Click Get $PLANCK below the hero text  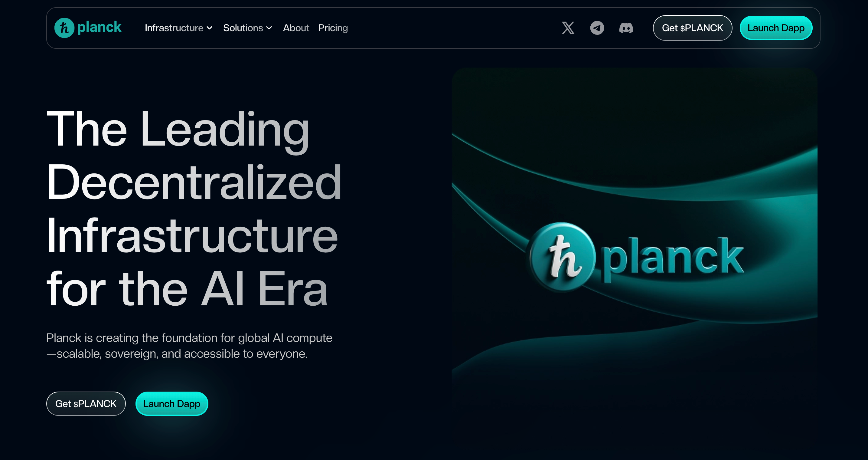point(86,403)
